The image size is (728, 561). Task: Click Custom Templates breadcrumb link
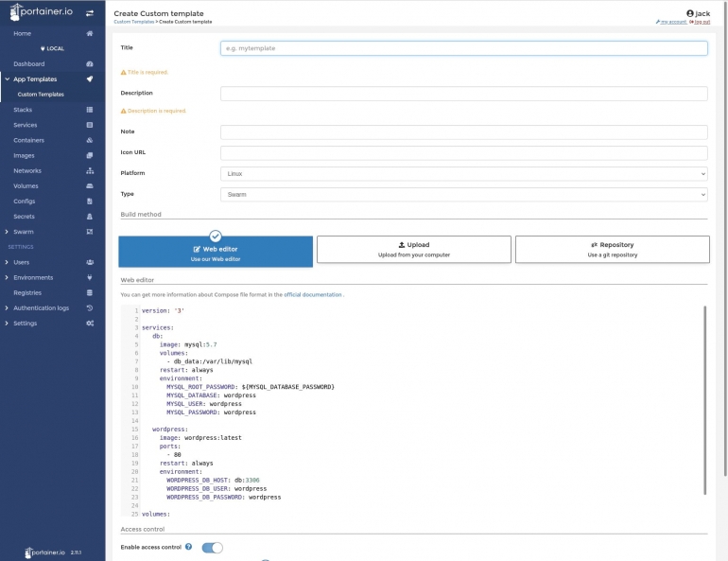pyautogui.click(x=133, y=22)
